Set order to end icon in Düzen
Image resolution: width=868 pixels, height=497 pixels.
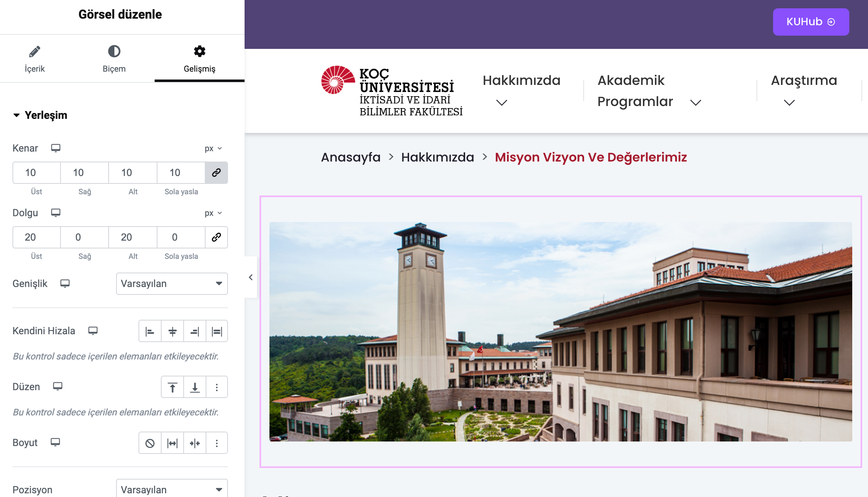(x=195, y=387)
